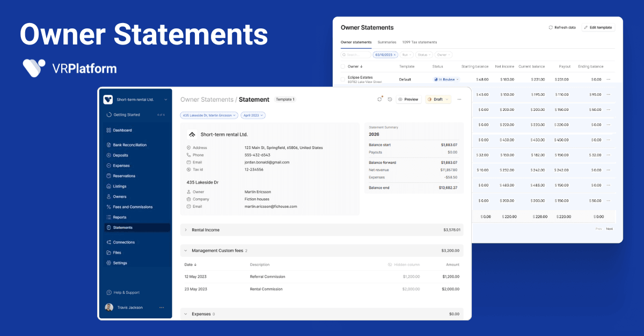The height and width of the screenshot is (336, 644).
Task: Open statement history clock icon
Action: pos(390,99)
